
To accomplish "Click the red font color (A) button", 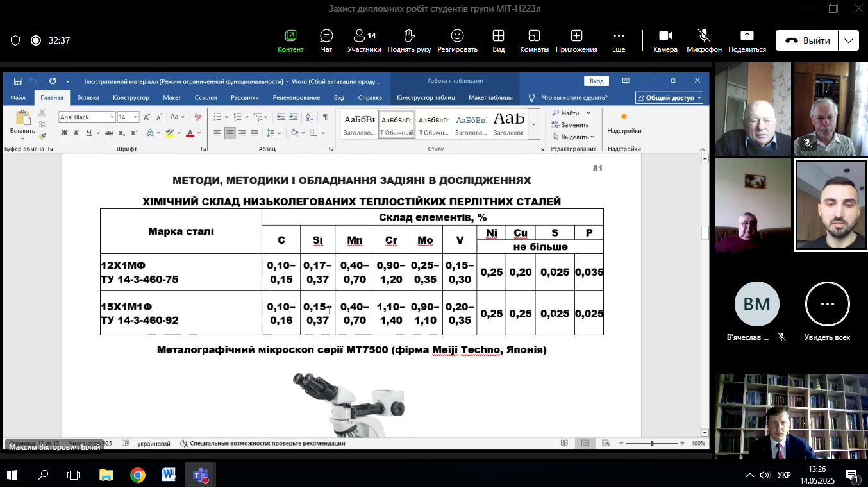I will click(190, 133).
